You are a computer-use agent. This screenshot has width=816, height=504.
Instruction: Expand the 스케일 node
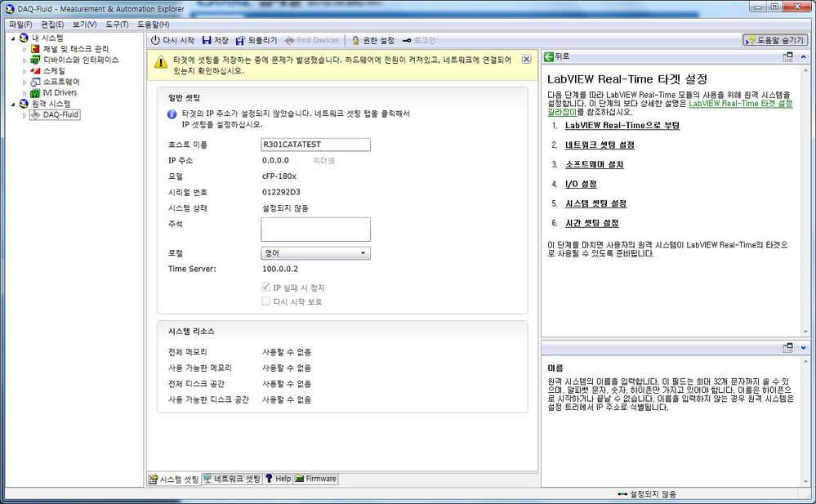(25, 71)
